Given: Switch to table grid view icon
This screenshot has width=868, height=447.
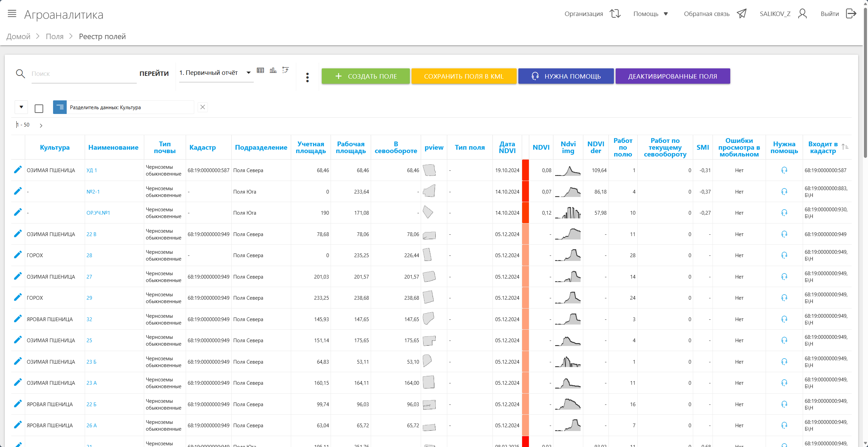Looking at the screenshot, I should tap(260, 70).
